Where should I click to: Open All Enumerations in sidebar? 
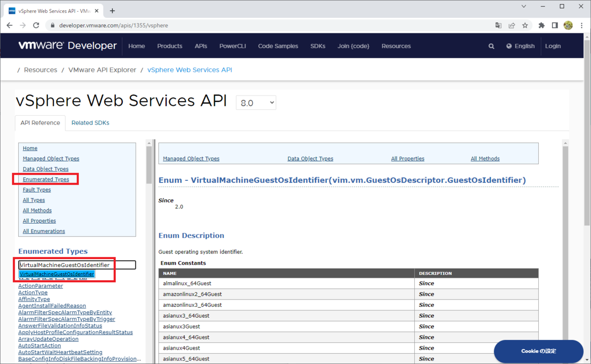tap(44, 231)
